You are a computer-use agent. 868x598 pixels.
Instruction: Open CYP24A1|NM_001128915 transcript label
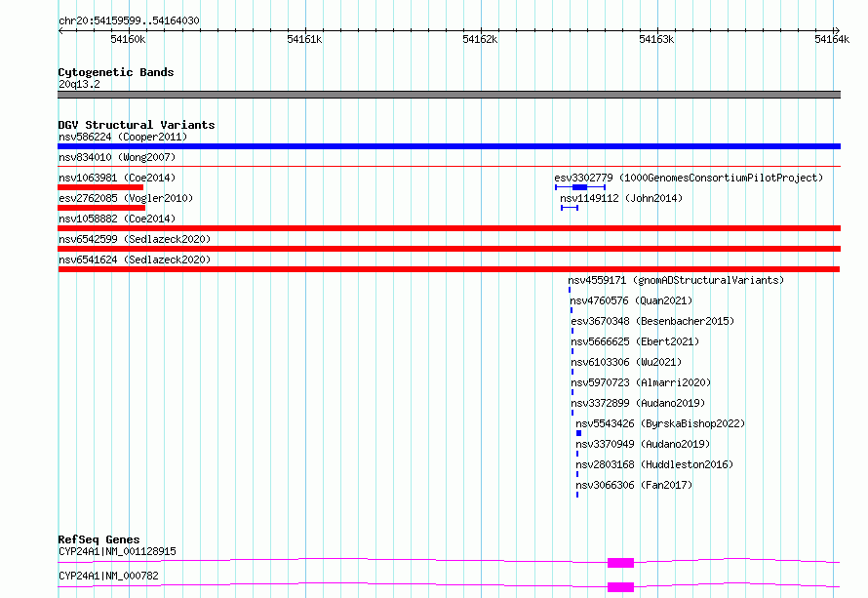[x=117, y=551]
